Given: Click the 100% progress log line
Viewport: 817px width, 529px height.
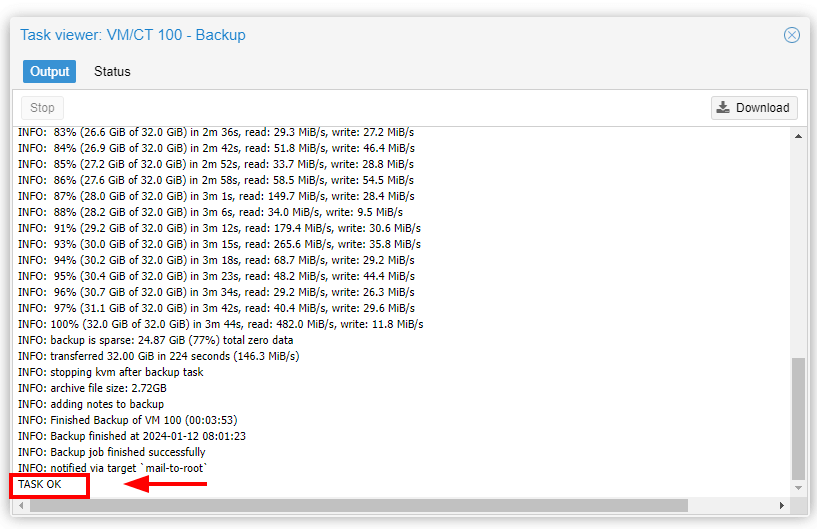Looking at the screenshot, I should coord(220,324).
